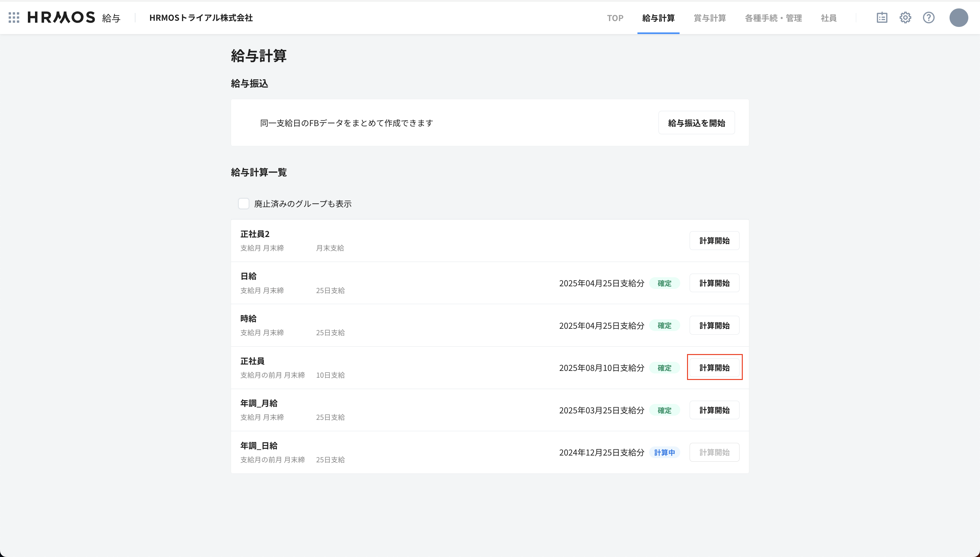Open the checklist calendar icon in header

point(882,18)
